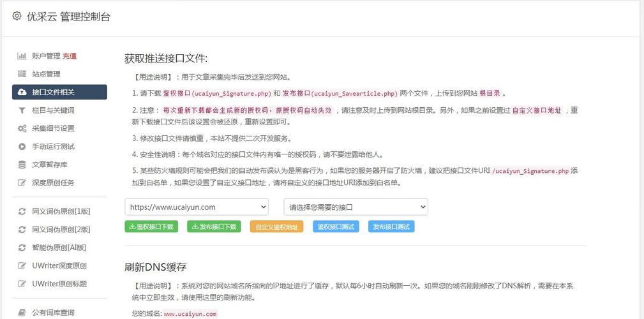Image resolution: width=644 pixels, height=319 pixels.
Task: Click the www.ucaiyun.com domain under 您的域名
Action: tap(190, 314)
